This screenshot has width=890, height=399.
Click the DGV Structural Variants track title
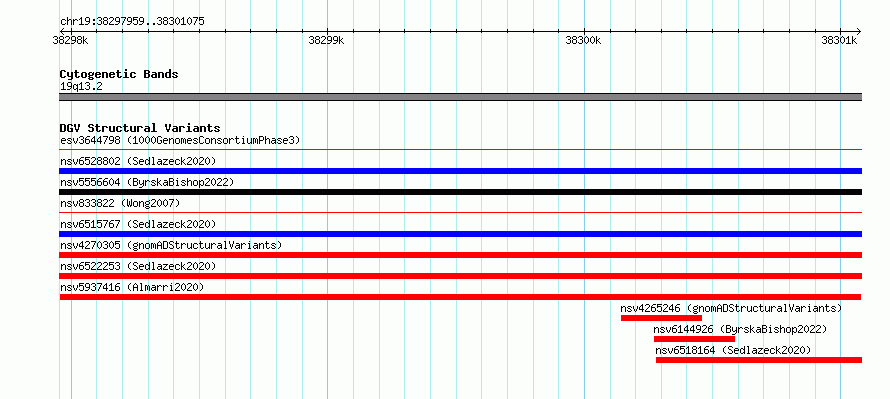pyautogui.click(x=140, y=128)
